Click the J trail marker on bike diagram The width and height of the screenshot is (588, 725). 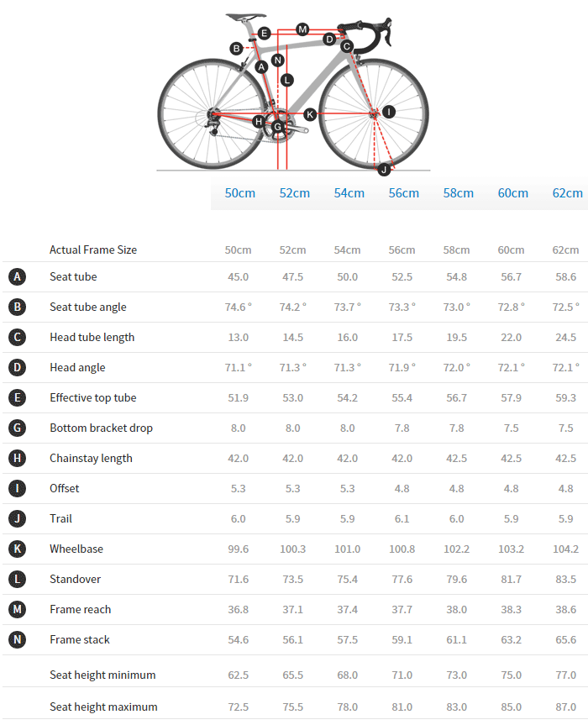pyautogui.click(x=384, y=170)
